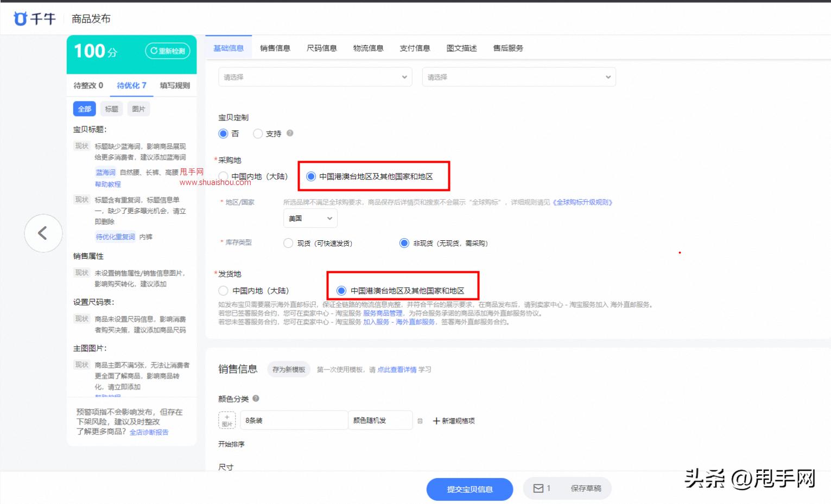Switch to the 售后服务 tab
Viewport: 831px width, 504px height.
(x=507, y=48)
